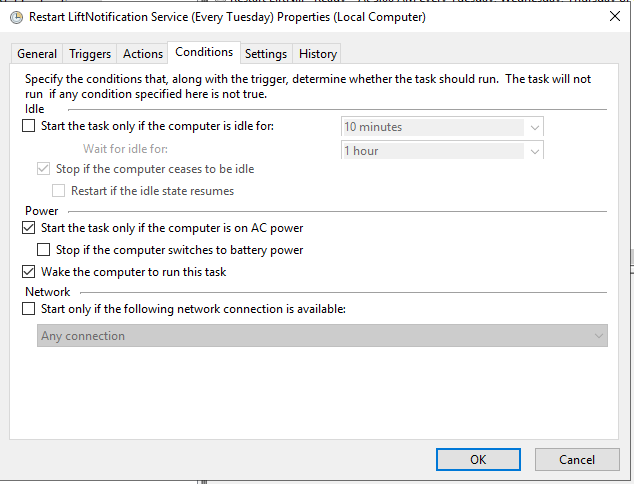Enable start only if computer is idle
Image resolution: width=634 pixels, height=484 pixels.
point(28,126)
